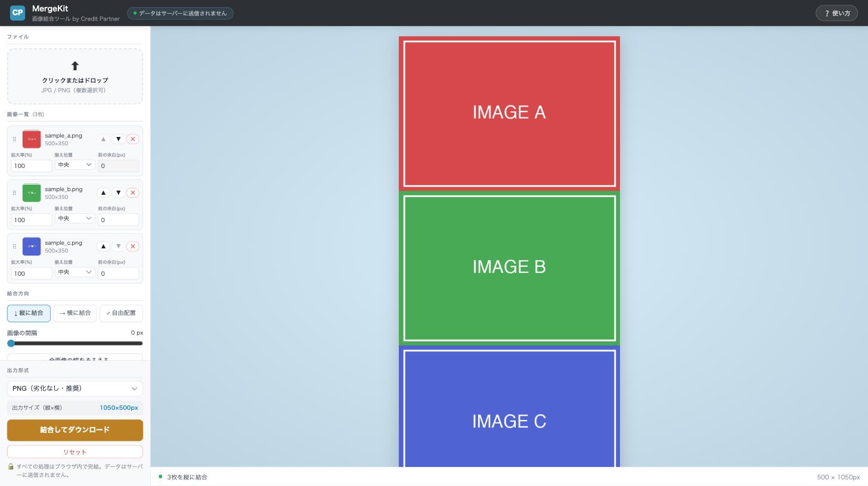Select the 縦に結合 merge direction

[x=29, y=313]
